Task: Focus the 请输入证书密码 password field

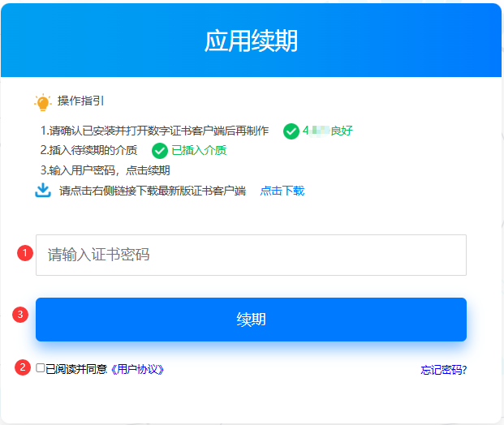Action: pos(251,255)
